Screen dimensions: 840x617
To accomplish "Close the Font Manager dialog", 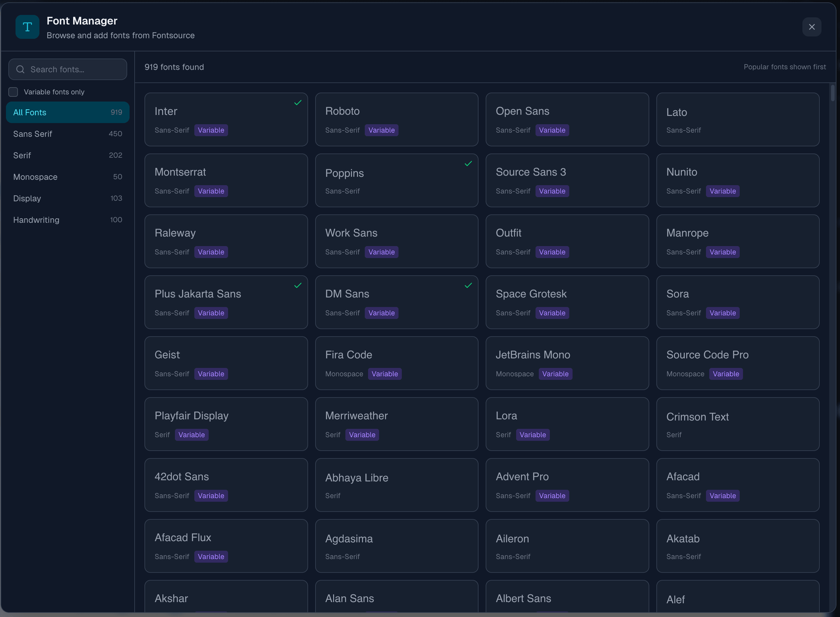I will tap(812, 27).
